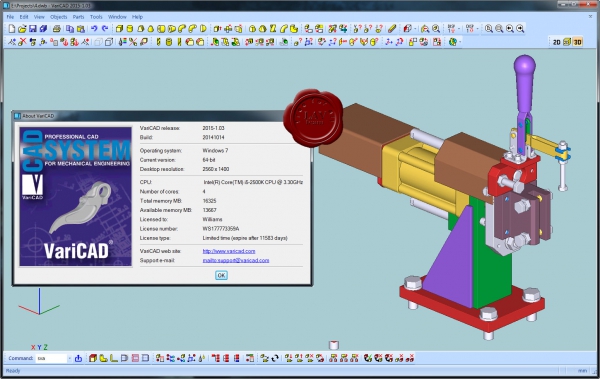Image resolution: width=600 pixels, height=379 pixels.
Task: Select the wireframe cube display icon
Action: click(x=109, y=42)
